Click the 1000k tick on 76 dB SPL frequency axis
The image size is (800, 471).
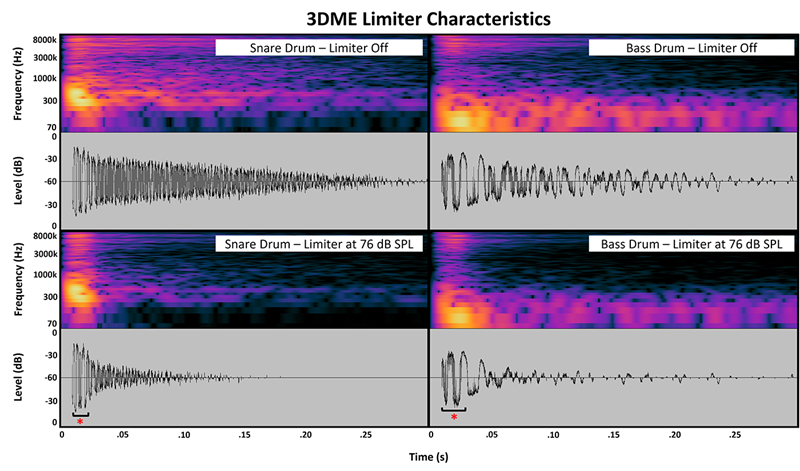point(45,274)
